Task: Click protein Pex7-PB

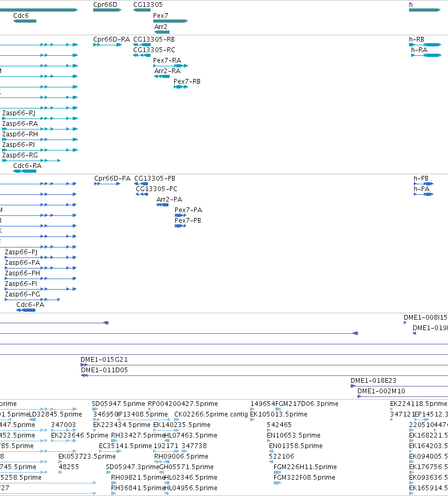Action: 181,226
